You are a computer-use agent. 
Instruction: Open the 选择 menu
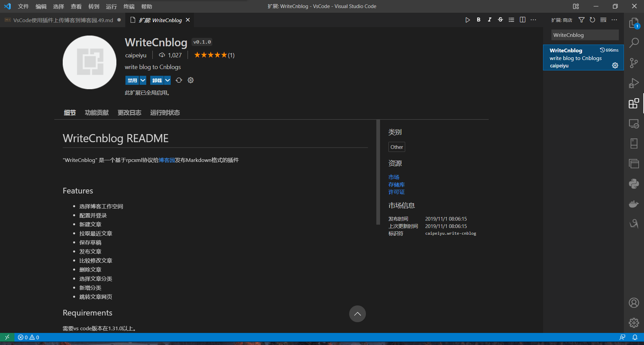tap(58, 6)
